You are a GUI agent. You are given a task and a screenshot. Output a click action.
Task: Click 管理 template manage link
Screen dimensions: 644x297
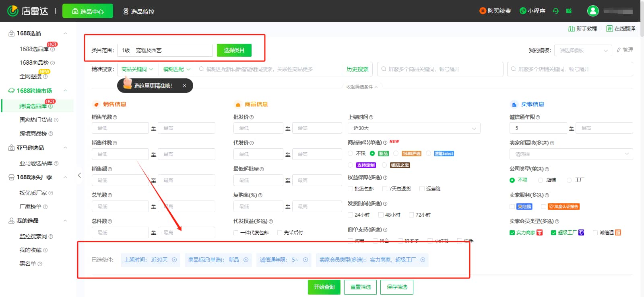pos(625,50)
